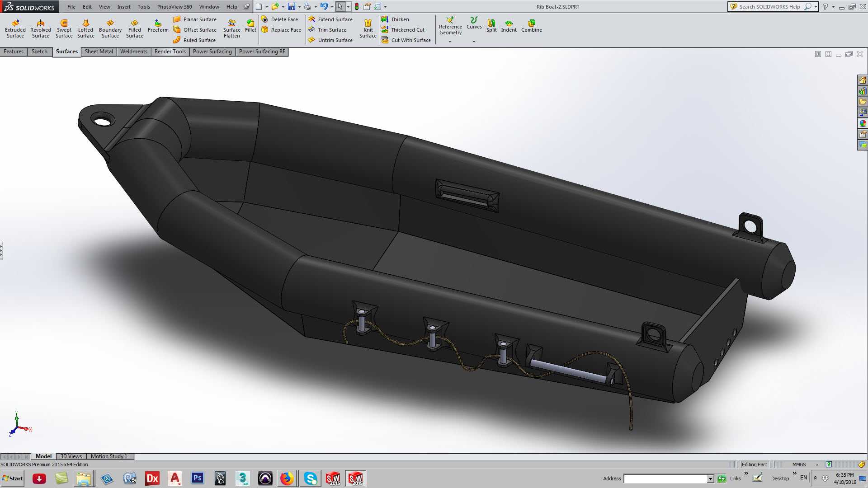Select the Lofted Surface tool
The height and width of the screenshot is (488, 868).
(x=85, y=28)
